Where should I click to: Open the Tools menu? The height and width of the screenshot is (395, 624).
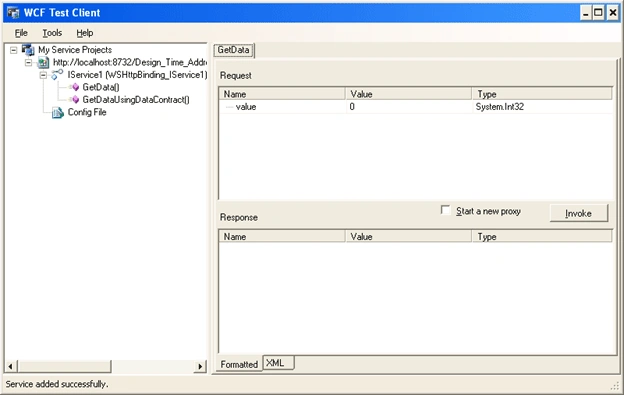tap(52, 33)
